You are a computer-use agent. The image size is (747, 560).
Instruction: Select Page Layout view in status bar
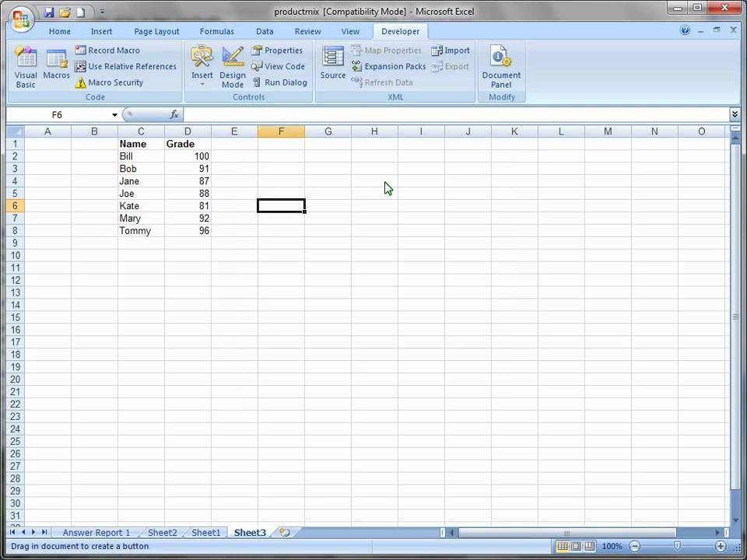576,546
